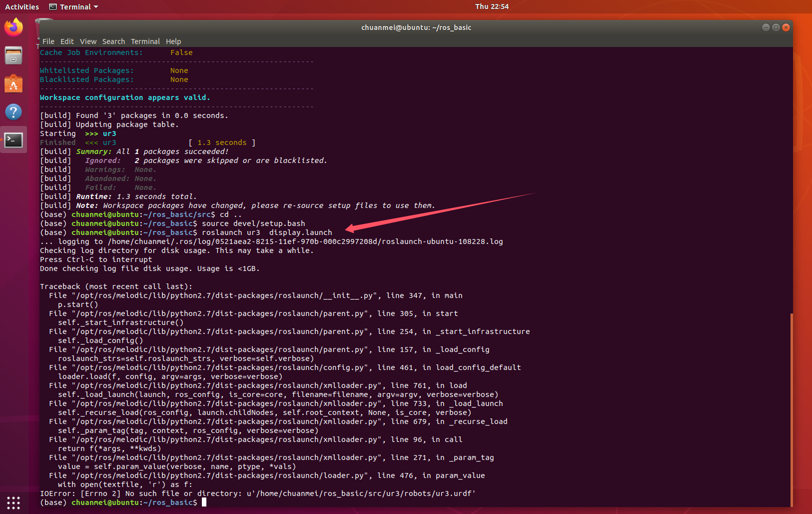The image size is (812, 514).
Task: Launch Firefox from the dock
Action: 13,27
